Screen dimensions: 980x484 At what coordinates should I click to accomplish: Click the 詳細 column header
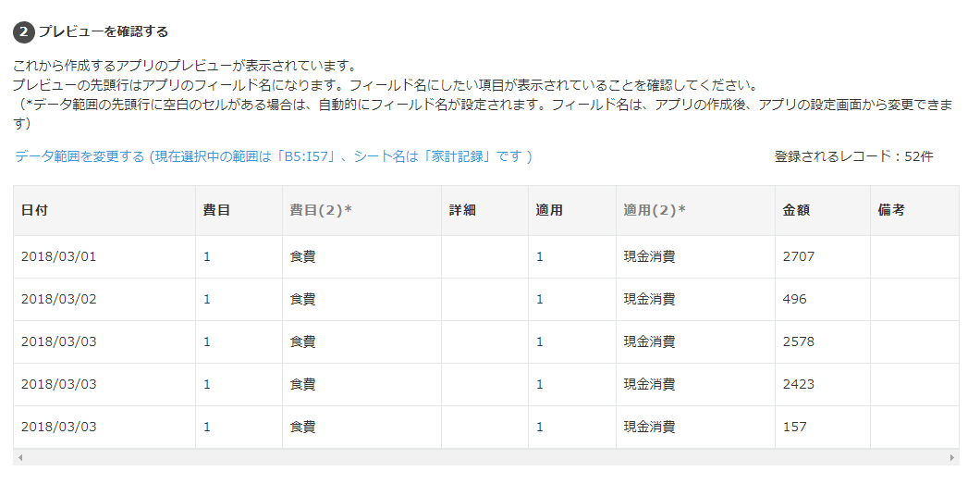coord(485,211)
